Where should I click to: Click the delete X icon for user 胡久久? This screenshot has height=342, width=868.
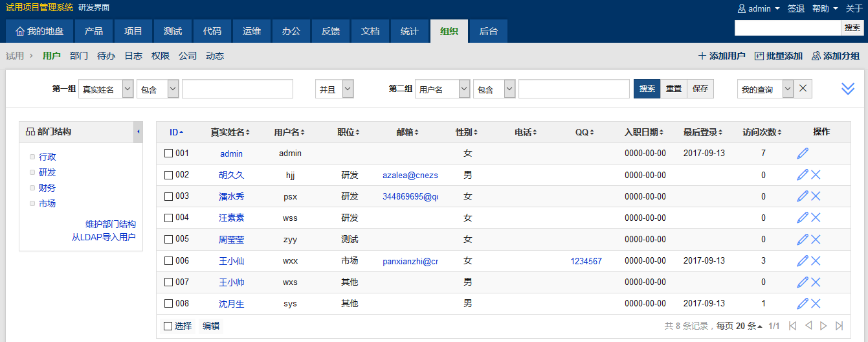pos(816,175)
